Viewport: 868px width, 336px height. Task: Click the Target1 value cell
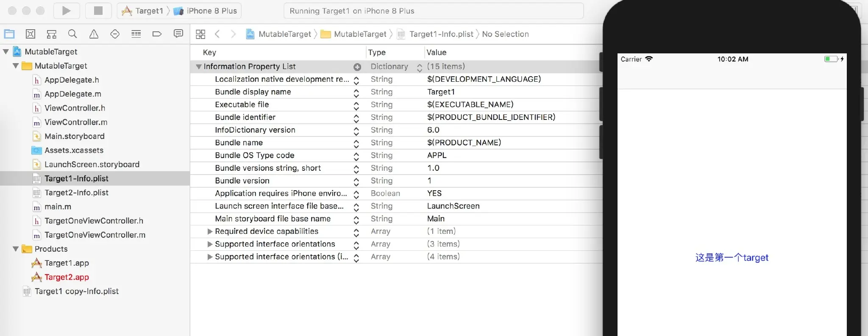coord(441,92)
